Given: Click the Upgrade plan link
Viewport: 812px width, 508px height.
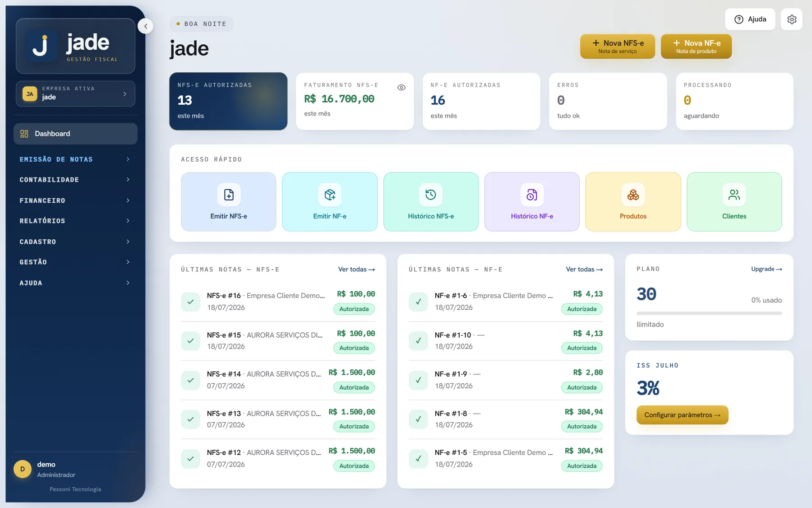Looking at the screenshot, I should [x=766, y=269].
